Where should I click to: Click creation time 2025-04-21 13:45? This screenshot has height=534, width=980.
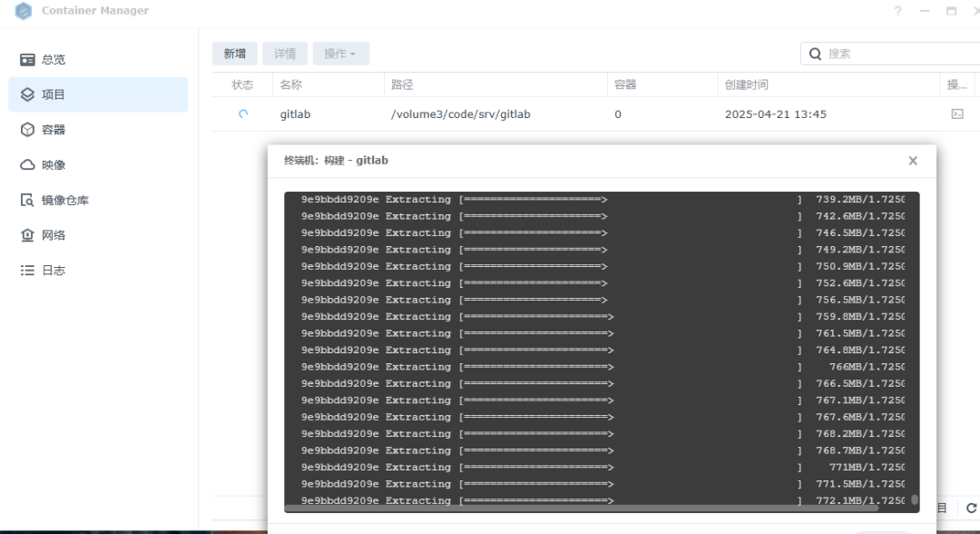[x=776, y=114]
